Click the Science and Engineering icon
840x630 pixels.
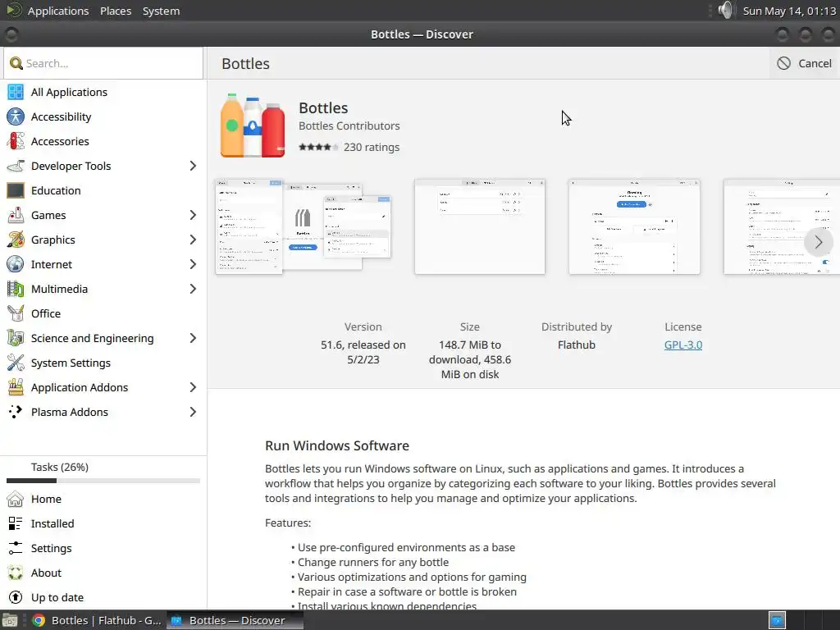coord(16,339)
